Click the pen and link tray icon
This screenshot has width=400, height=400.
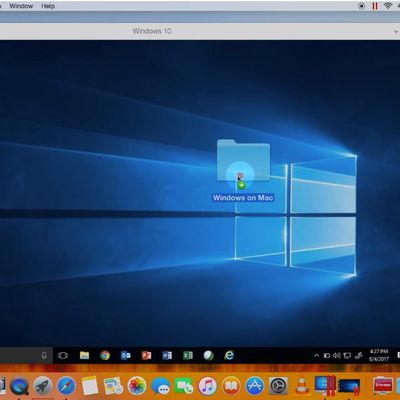point(359,356)
